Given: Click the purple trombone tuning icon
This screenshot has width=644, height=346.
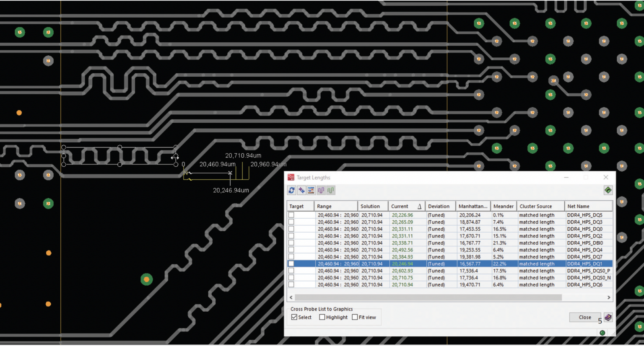Looking at the screenshot, I should click(x=321, y=190).
